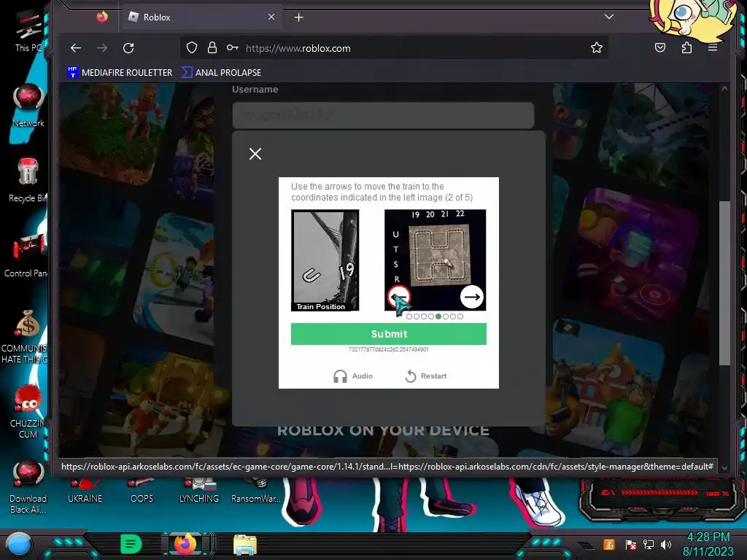Open RansomWar desktop shortcut
Screen dimensions: 747x560
pyautogui.click(x=256, y=491)
